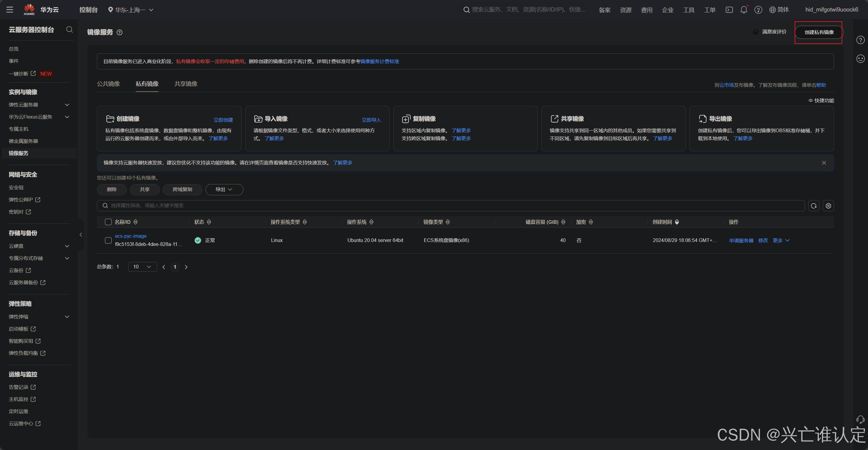
Task: Open region selector 华东-上海一
Action: coord(130,10)
